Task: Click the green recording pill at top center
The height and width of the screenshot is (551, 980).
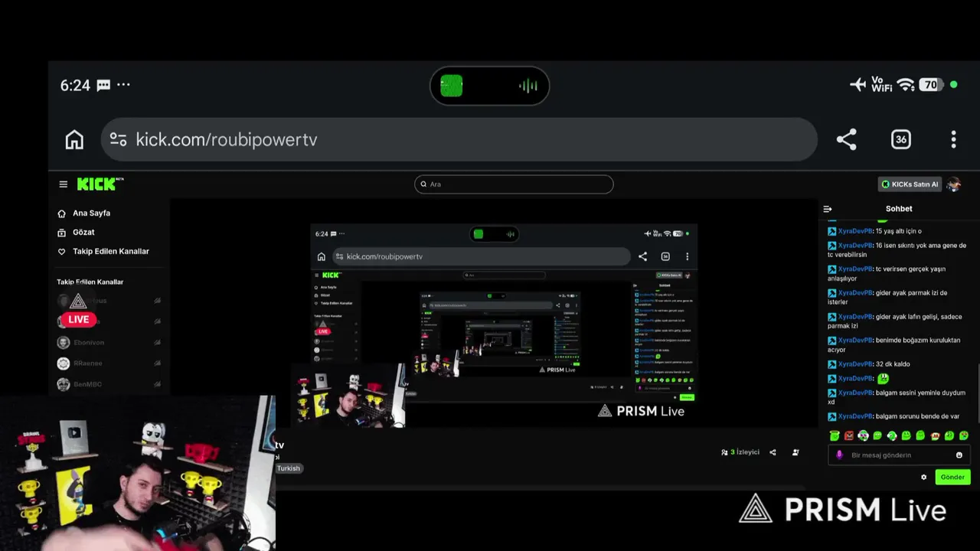Action: [x=489, y=86]
